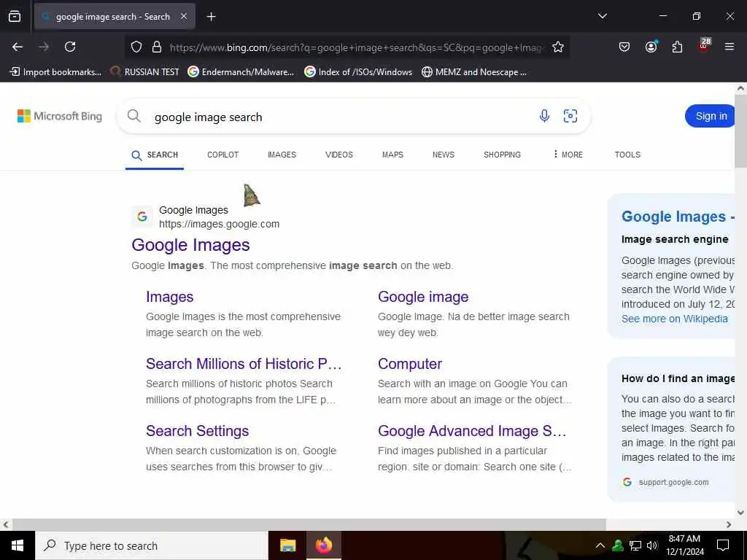The image size is (747, 560).
Task: Close the google image search tab
Action: tap(183, 17)
